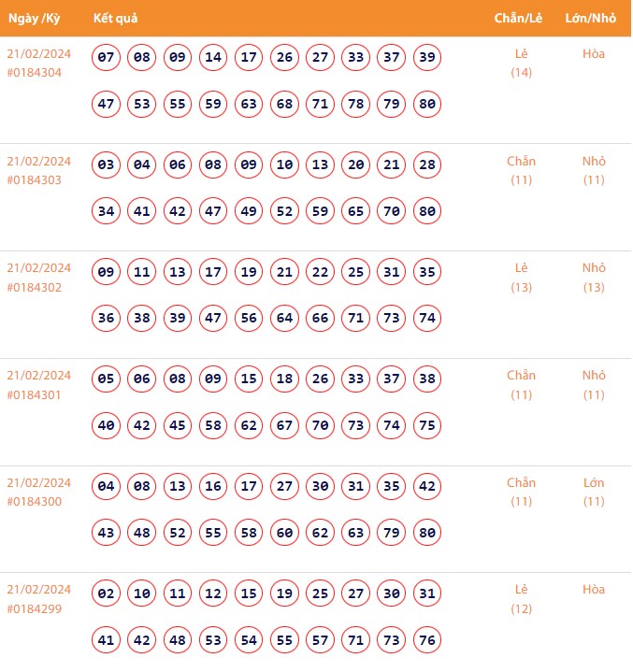Image resolution: width=633 pixels, height=672 pixels.
Task: Click number ball 22 in draw #0184302
Action: (x=321, y=273)
